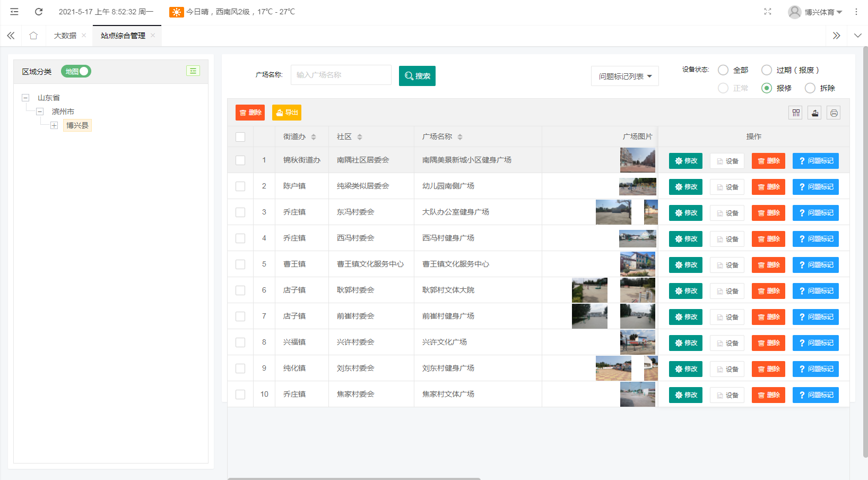Toggle fullscreen mode icon

(767, 12)
